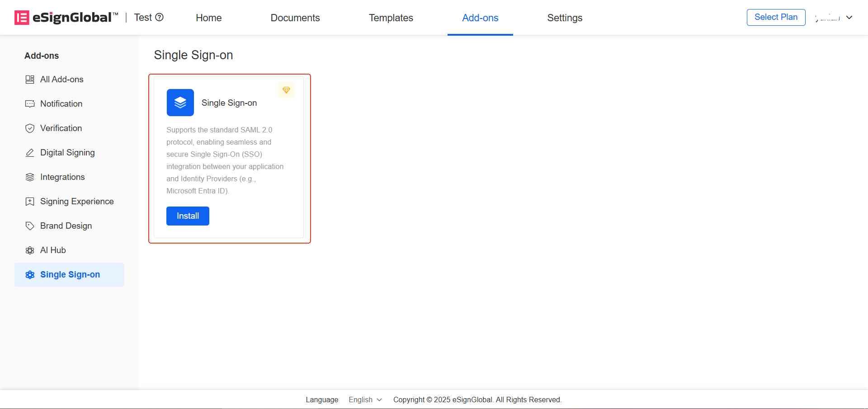This screenshot has height=409, width=868.
Task: Click the Select Plan button
Action: 776,17
